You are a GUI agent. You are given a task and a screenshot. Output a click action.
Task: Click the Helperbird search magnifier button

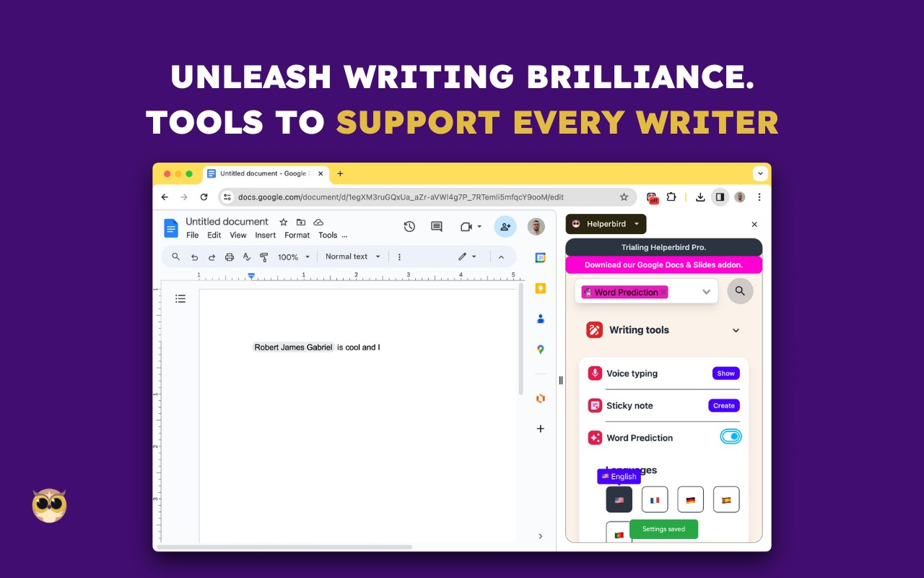(x=740, y=291)
